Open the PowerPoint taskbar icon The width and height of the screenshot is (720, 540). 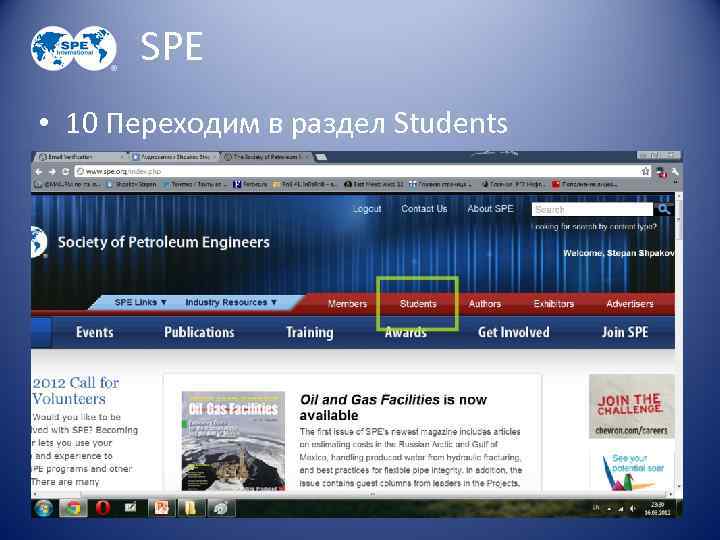pyautogui.click(x=161, y=508)
